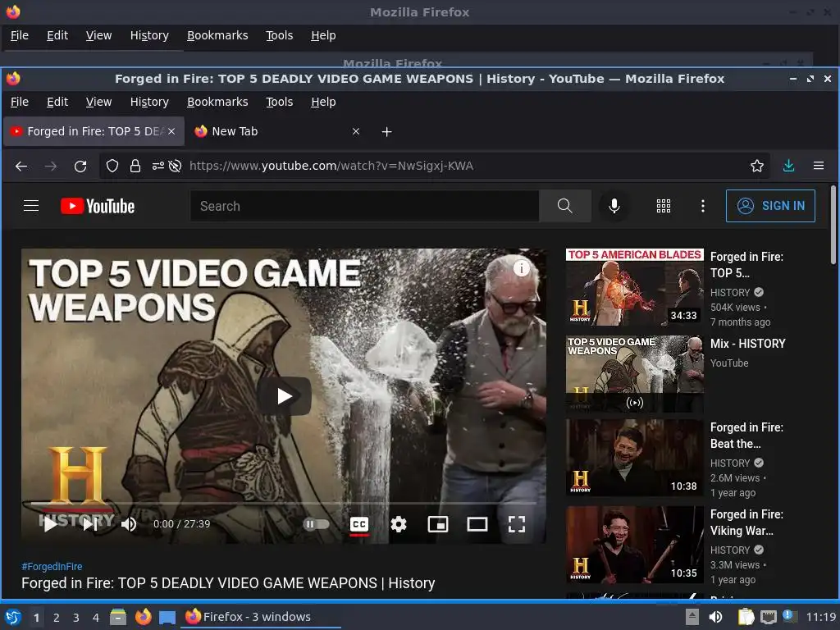Open Bookmarks menu in the background Firefox window
This screenshot has height=630, width=840.
pos(217,35)
